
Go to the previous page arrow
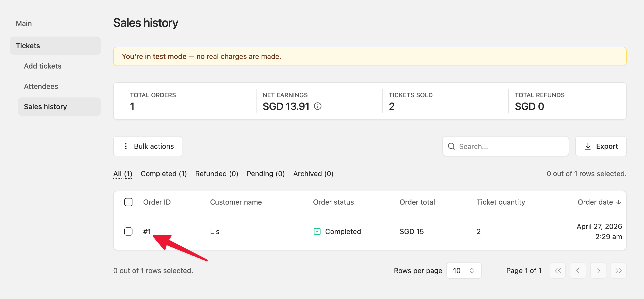(x=578, y=271)
